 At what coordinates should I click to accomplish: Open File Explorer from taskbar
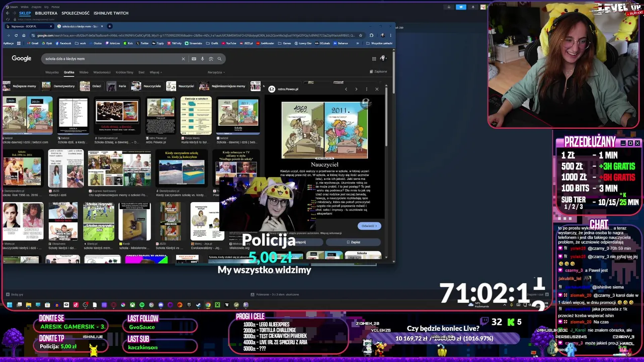click(x=28, y=305)
